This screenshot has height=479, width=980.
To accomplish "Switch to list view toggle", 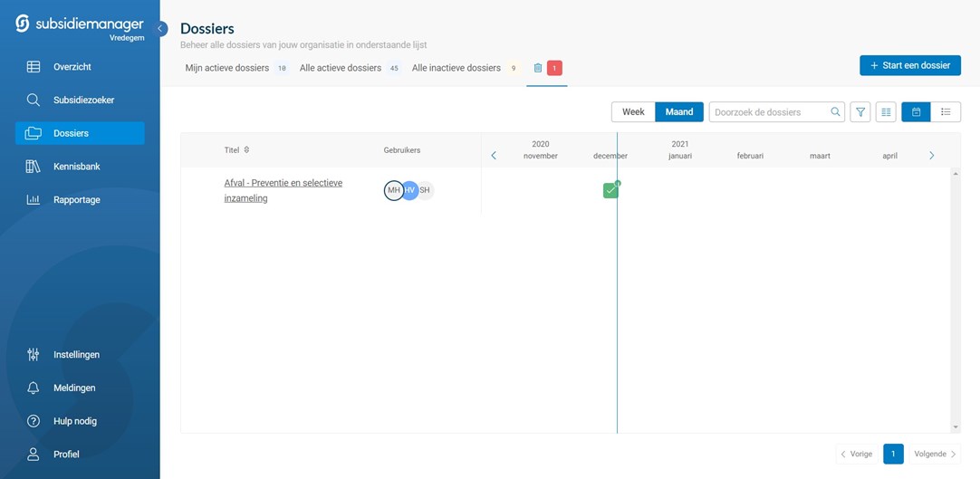I will coord(946,112).
